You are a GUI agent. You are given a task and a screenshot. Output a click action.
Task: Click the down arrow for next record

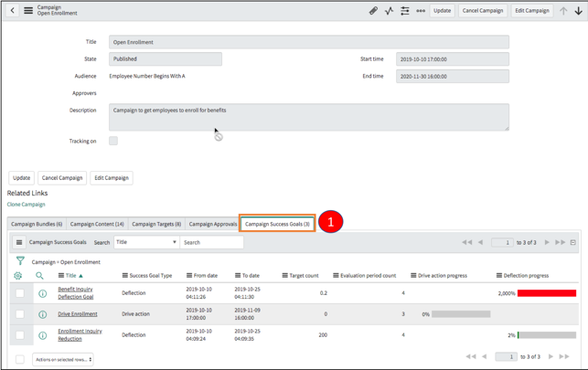(x=578, y=11)
